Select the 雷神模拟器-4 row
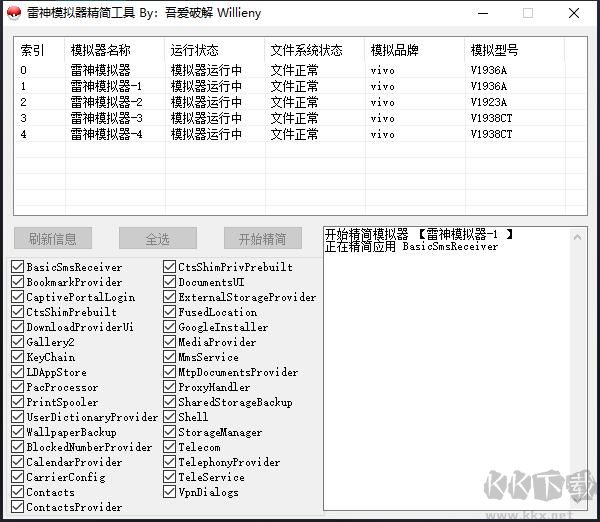The height and width of the screenshot is (522, 600). (300, 134)
